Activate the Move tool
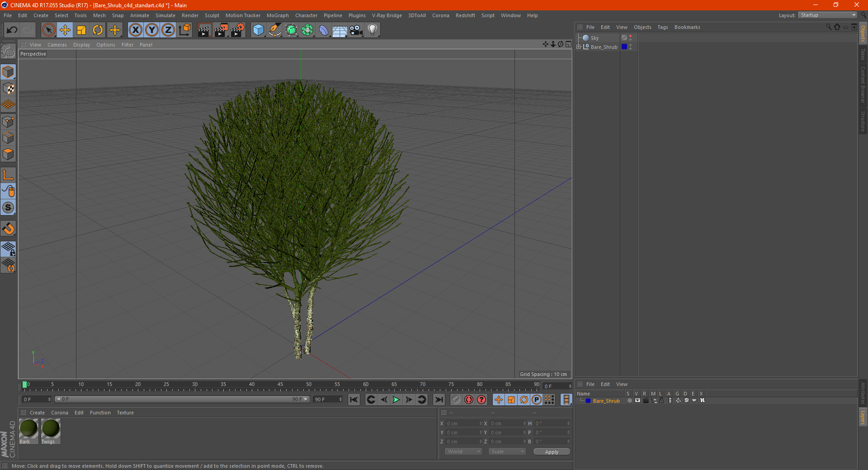Image resolution: width=868 pixels, height=470 pixels. tap(65, 30)
